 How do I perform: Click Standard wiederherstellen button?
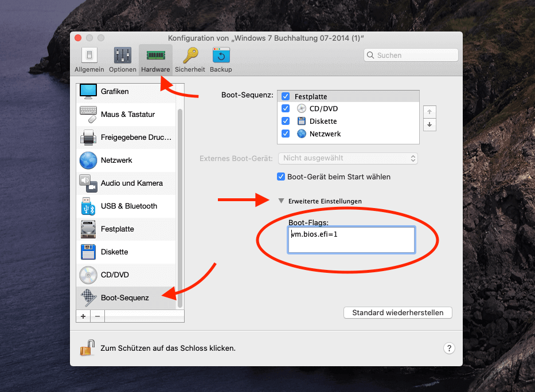(x=397, y=313)
